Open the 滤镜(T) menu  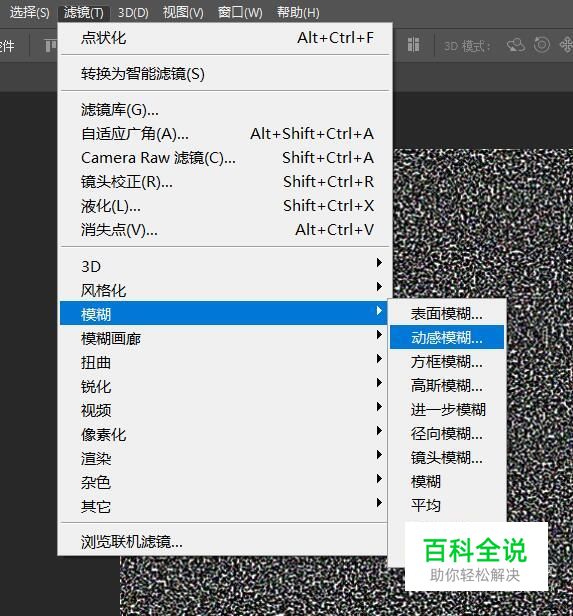tap(84, 13)
